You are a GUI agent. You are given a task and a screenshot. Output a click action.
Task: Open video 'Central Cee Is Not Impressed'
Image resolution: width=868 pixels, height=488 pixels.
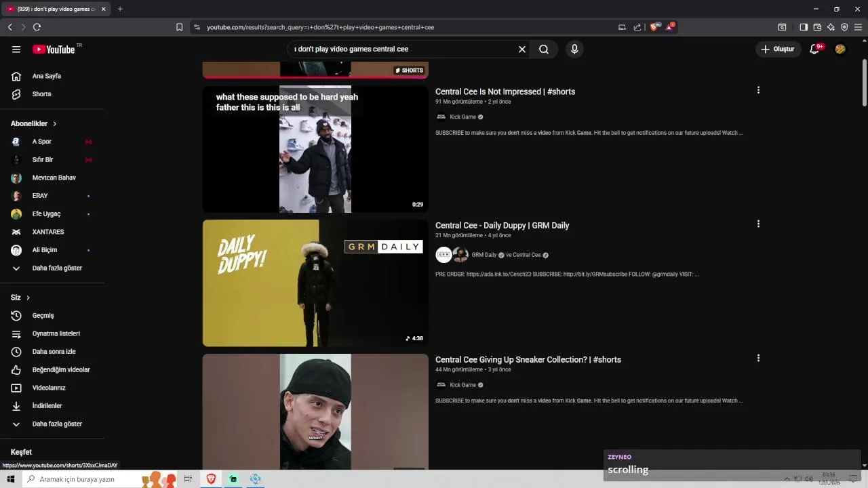[505, 91]
